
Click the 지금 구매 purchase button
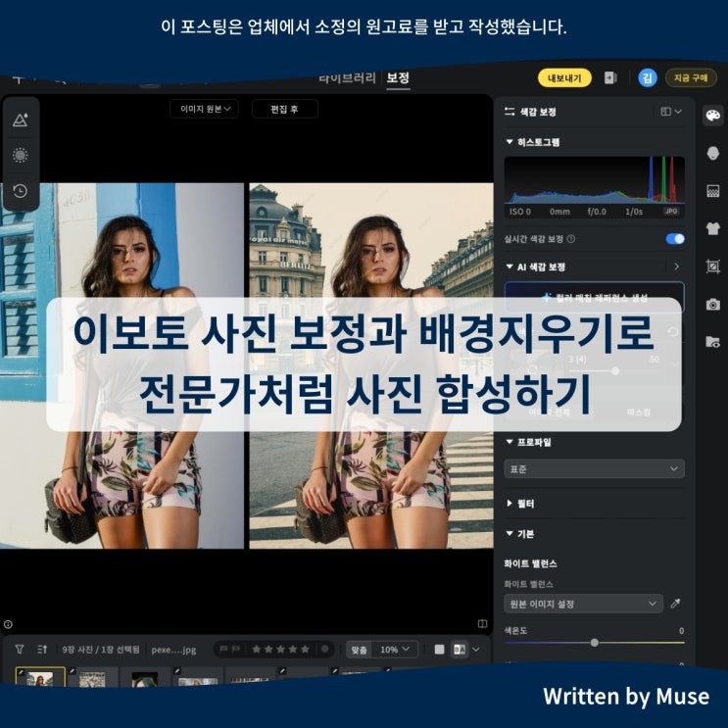[691, 77]
